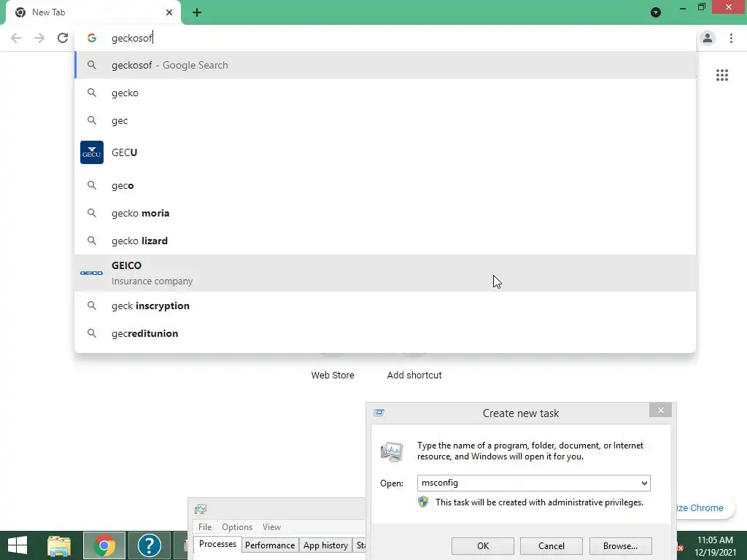
Task: Click the Task Manager title bar icon
Action: pyautogui.click(x=201, y=509)
